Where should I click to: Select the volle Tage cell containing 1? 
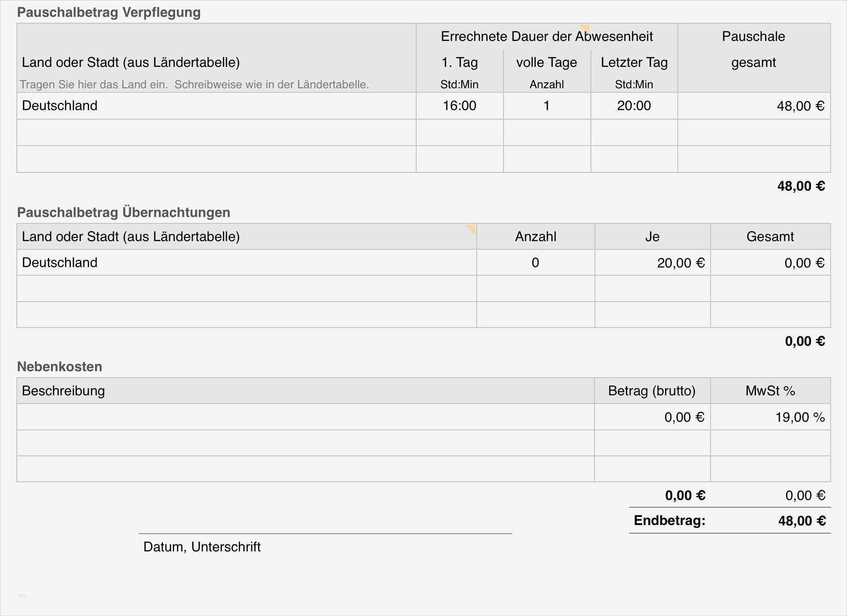coord(547,106)
